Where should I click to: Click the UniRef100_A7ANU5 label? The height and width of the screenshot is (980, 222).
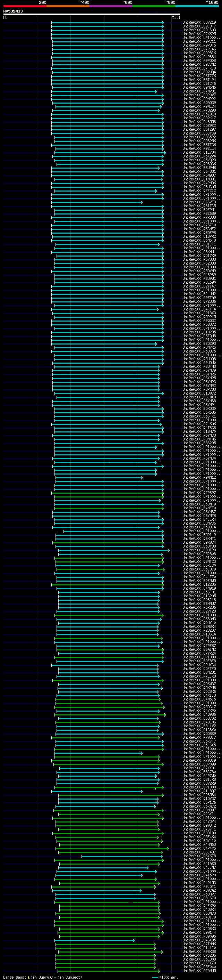[x=199, y=971]
